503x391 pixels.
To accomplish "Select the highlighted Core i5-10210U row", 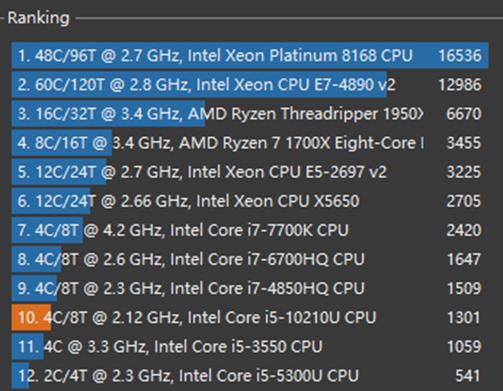I will coord(250,317).
